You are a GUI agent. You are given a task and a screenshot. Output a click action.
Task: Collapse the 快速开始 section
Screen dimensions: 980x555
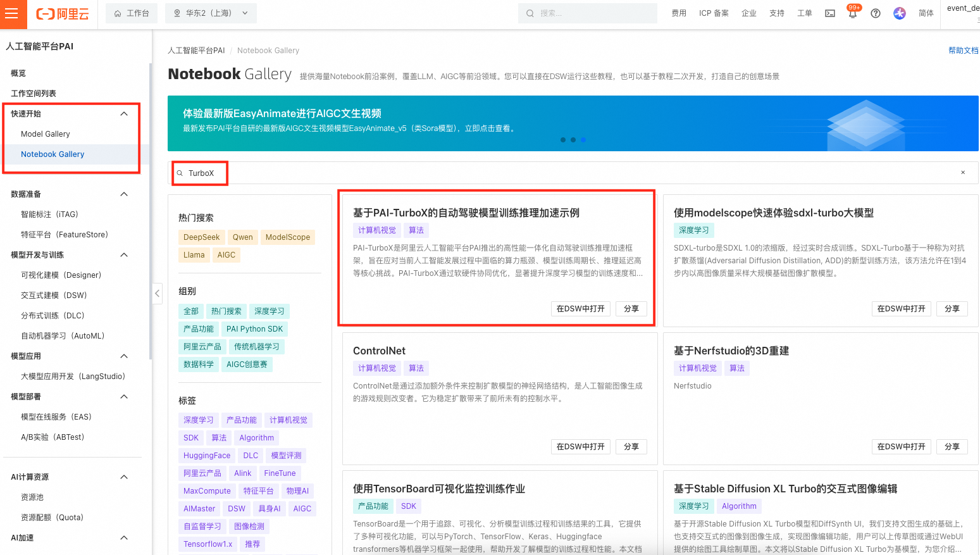tap(124, 114)
